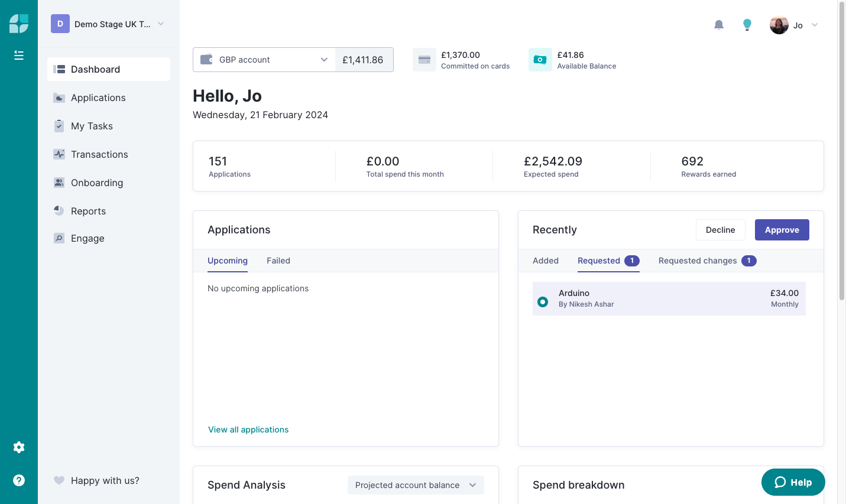This screenshot has width=846, height=504.
Task: Open the Help chat button
Action: pos(793,482)
